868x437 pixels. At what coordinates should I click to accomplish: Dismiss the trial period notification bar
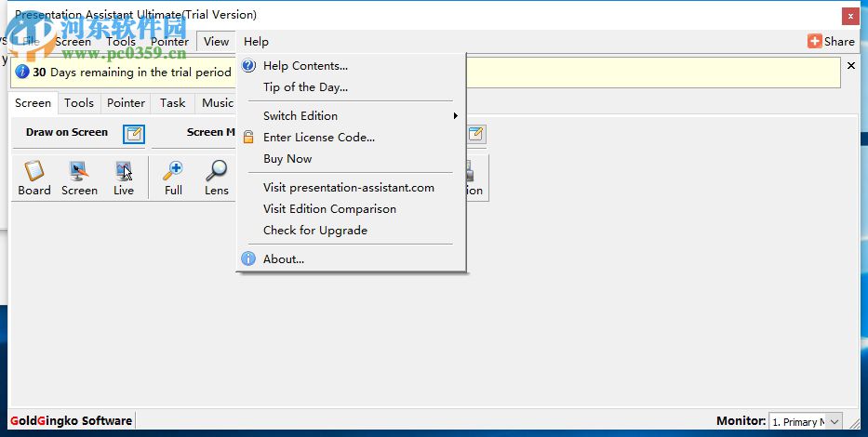point(851,66)
